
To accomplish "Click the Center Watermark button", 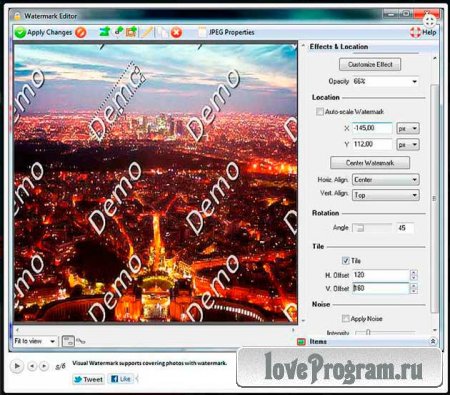I will 370,163.
